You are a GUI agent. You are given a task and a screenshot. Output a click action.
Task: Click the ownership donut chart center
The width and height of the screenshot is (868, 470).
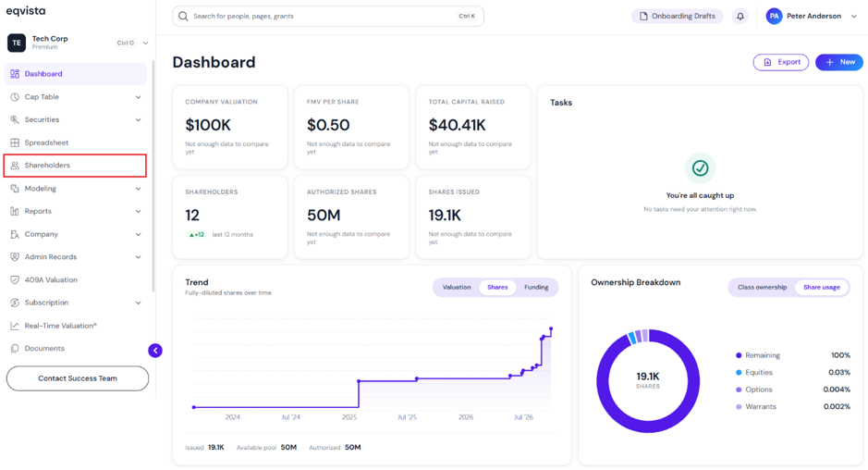coord(648,381)
